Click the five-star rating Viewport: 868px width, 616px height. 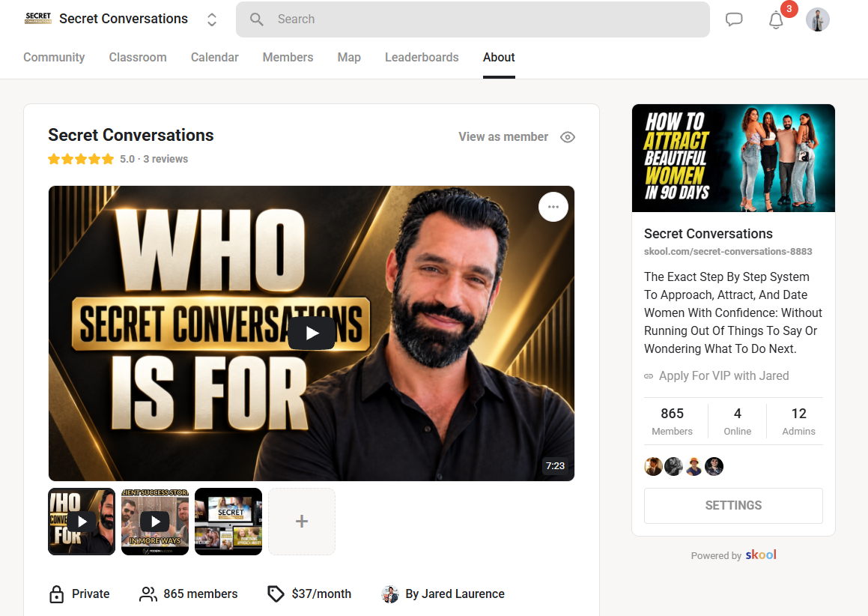click(81, 159)
